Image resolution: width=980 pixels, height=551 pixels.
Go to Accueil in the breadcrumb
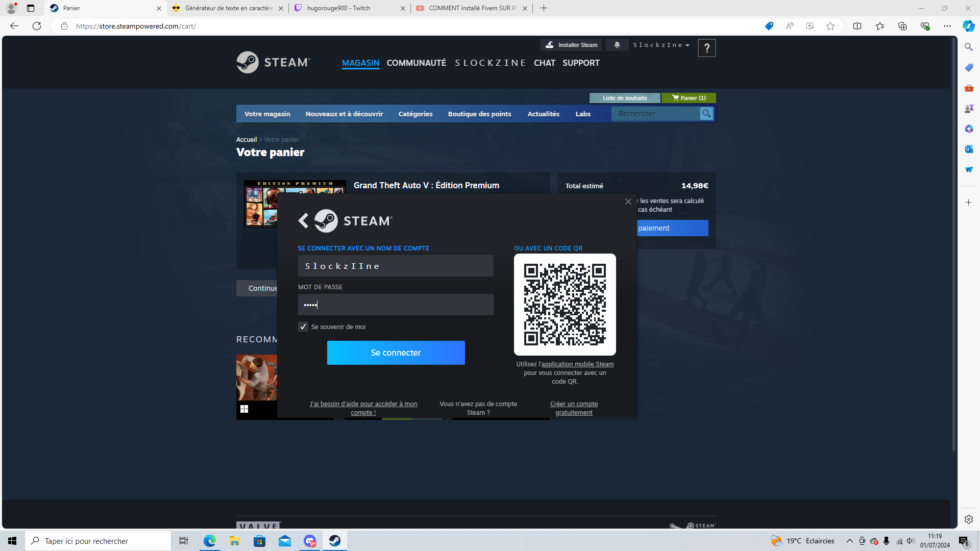pos(247,140)
